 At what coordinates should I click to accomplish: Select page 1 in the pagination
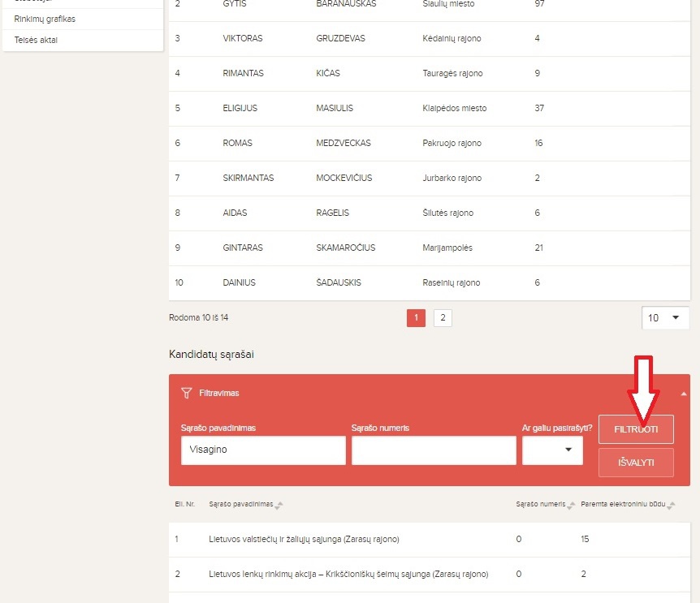(416, 317)
